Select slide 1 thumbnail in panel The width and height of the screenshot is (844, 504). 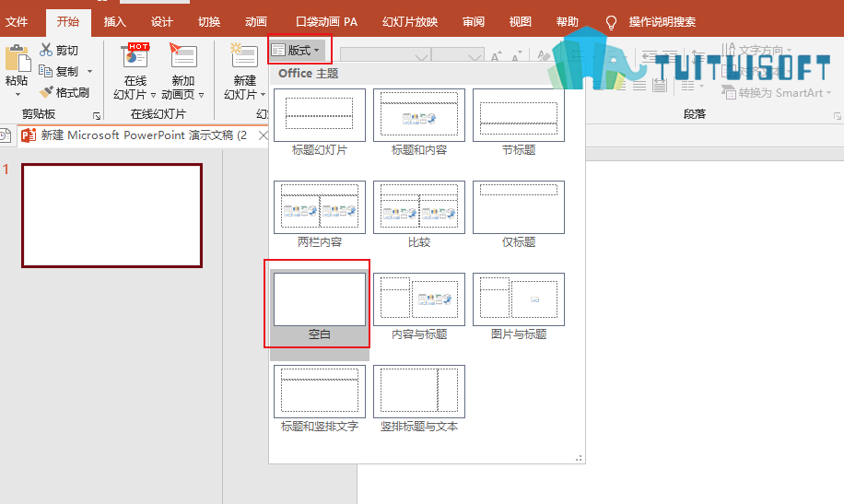112,216
